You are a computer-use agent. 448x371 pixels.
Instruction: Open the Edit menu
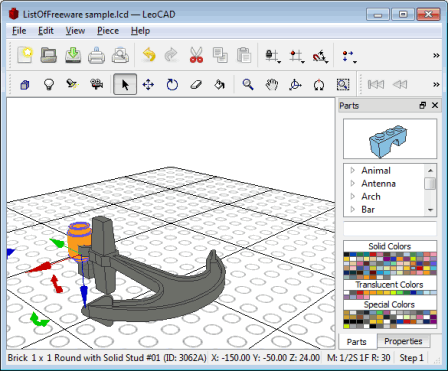(46, 31)
